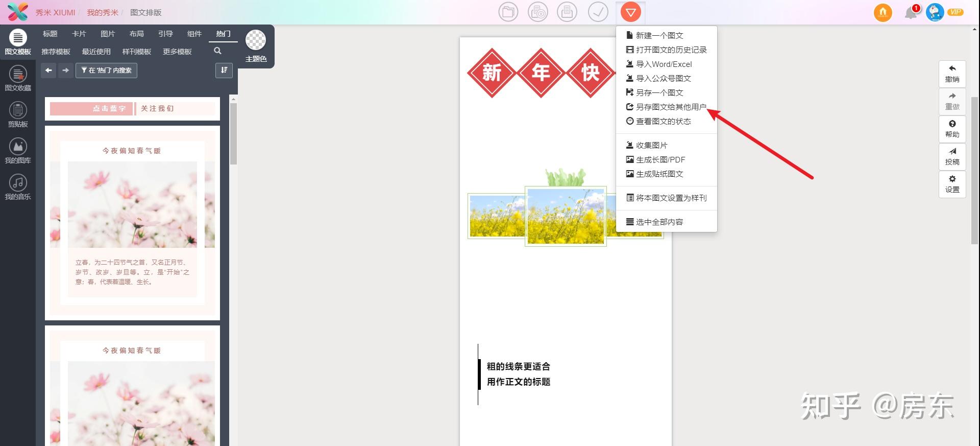
Task: Click the VIP badge
Action: tap(955, 12)
